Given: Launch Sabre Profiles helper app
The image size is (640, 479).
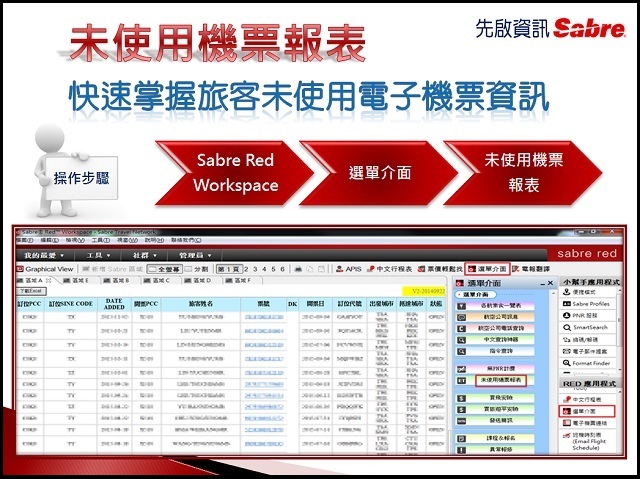Looking at the screenshot, I should point(586,304).
